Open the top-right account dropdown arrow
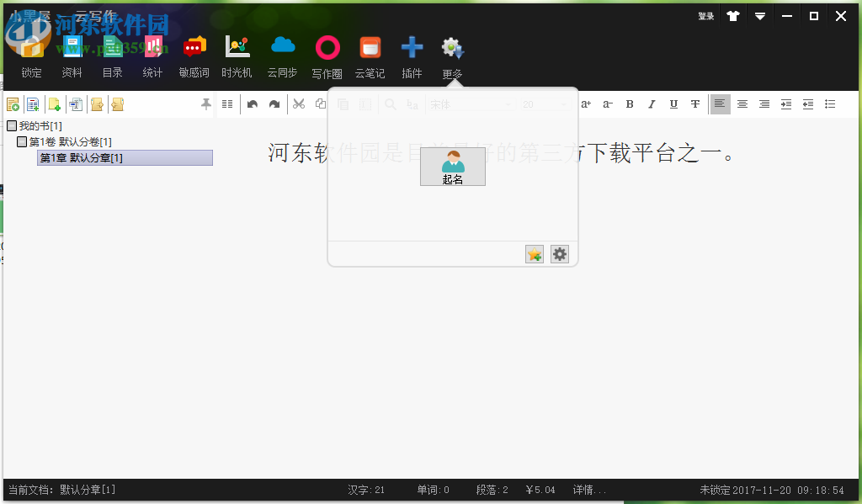Viewport: 862px width, 504px height. [760, 15]
